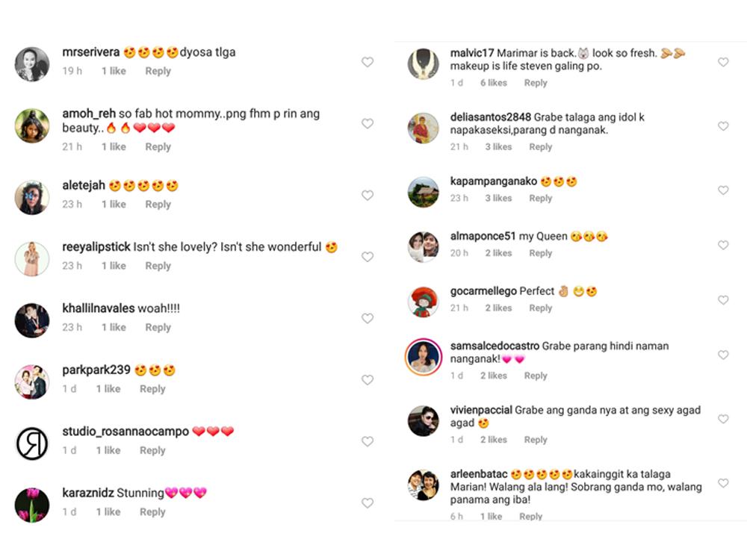The width and height of the screenshot is (747, 560).
Task: Click aletejah's avatar thumbnail
Action: pos(32,197)
